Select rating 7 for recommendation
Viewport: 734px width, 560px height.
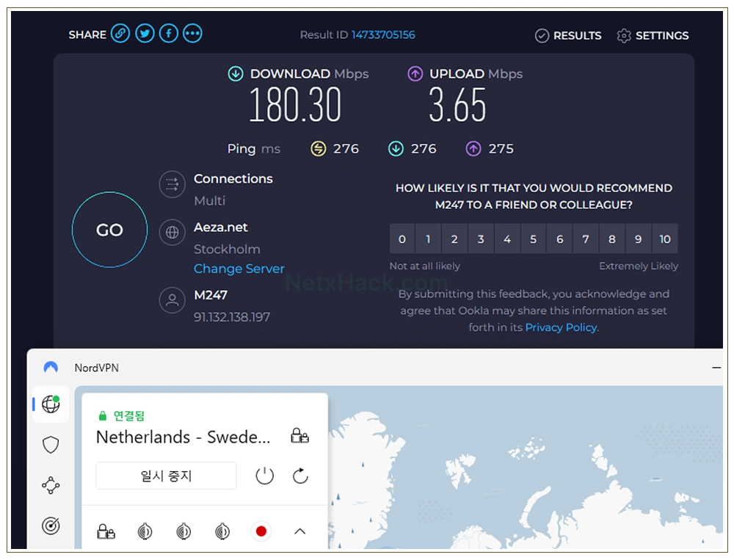[x=586, y=239]
